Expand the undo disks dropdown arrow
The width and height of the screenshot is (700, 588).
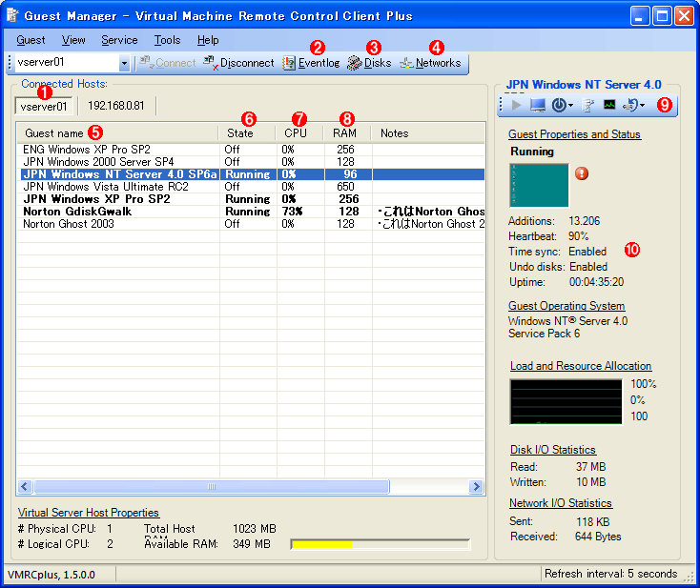pyautogui.click(x=643, y=106)
